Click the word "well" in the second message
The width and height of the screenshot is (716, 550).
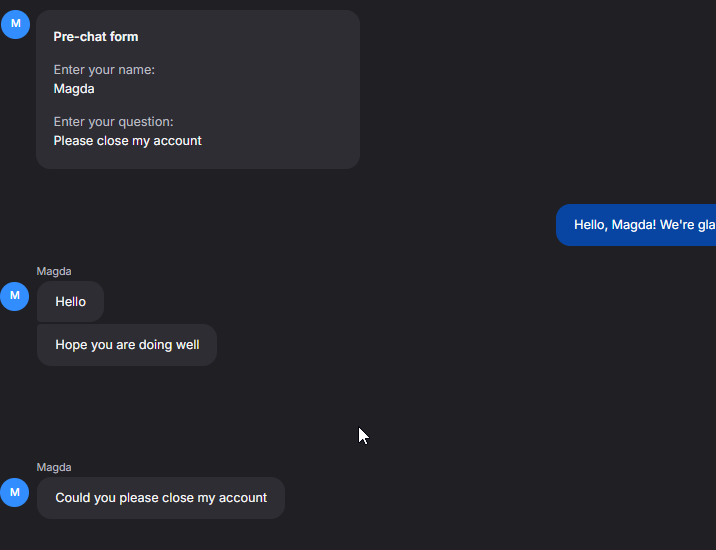(187, 345)
